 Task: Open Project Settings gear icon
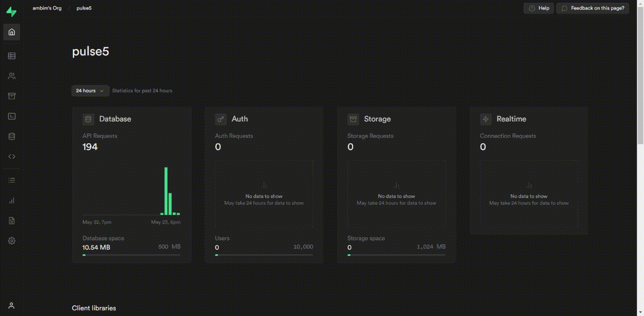12,241
